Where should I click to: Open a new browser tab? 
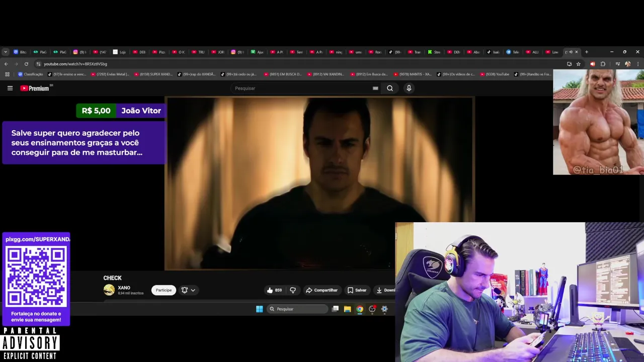pos(586,52)
